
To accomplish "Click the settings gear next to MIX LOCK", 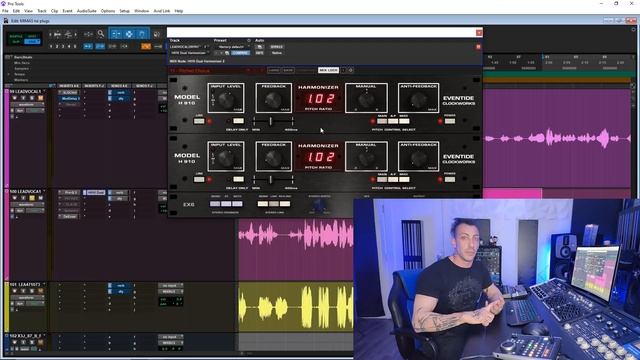I will (x=351, y=70).
